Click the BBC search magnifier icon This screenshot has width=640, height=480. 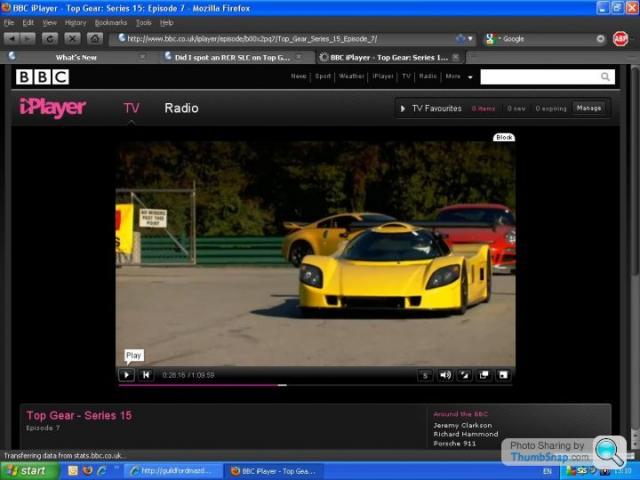click(x=605, y=77)
